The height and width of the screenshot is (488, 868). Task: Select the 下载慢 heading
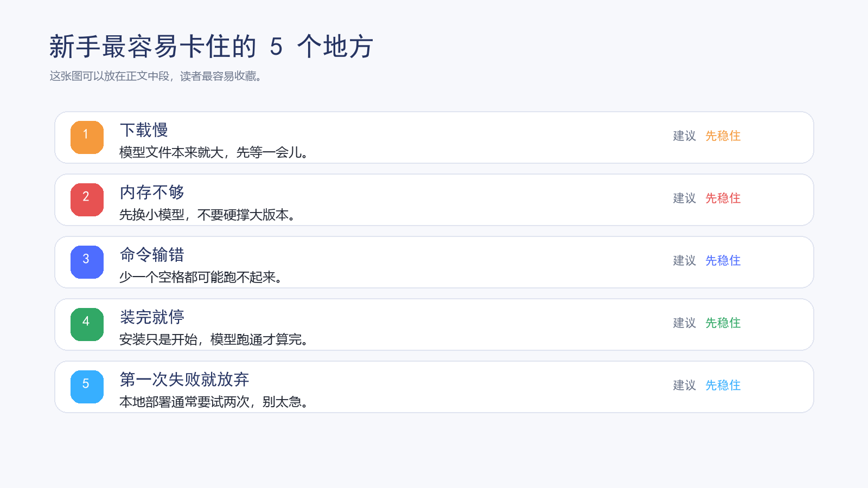144,130
